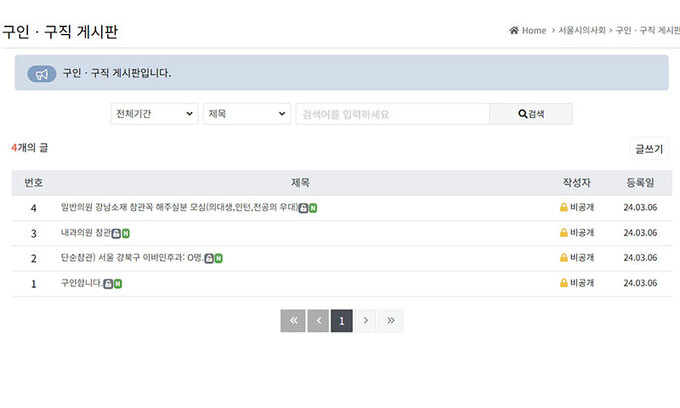Open the 제목 search field dropdown

click(x=246, y=114)
